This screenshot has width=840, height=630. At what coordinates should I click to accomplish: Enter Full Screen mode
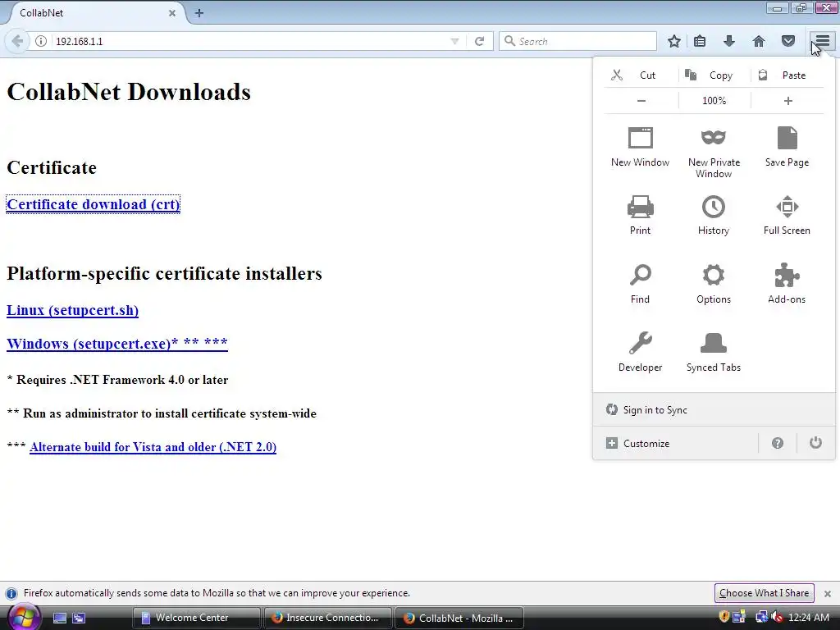(787, 215)
